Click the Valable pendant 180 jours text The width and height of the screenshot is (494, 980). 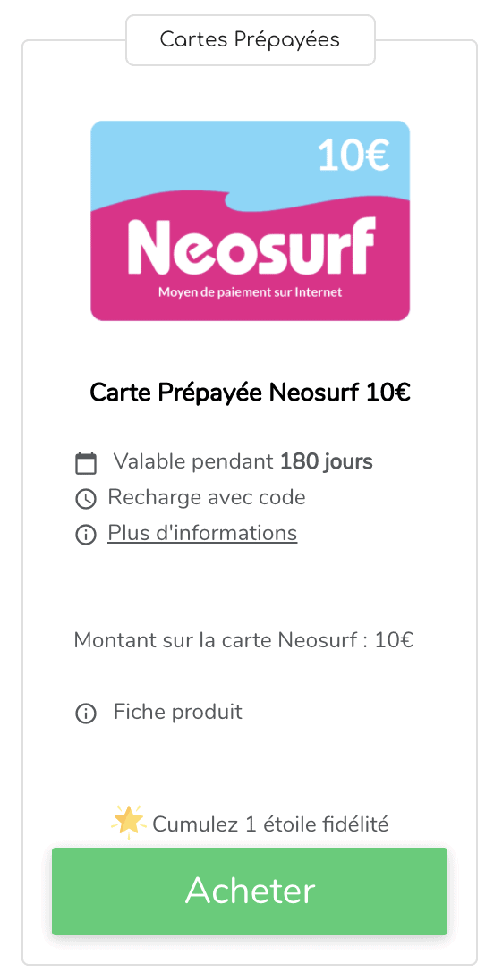tap(243, 462)
